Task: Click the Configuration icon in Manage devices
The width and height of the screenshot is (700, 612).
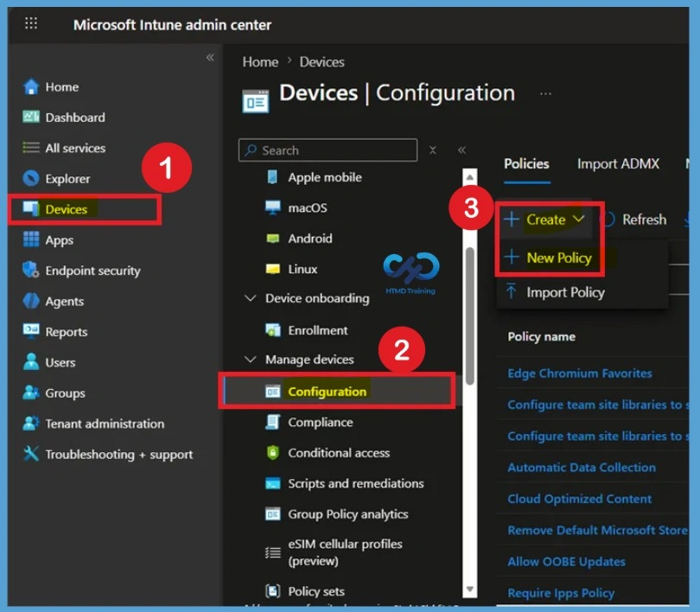Action: coord(272,392)
